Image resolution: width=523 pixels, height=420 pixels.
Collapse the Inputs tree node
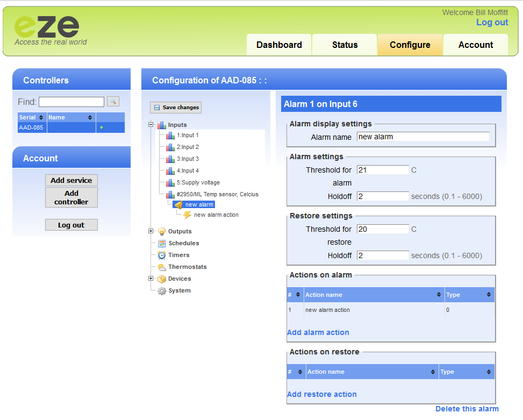151,124
